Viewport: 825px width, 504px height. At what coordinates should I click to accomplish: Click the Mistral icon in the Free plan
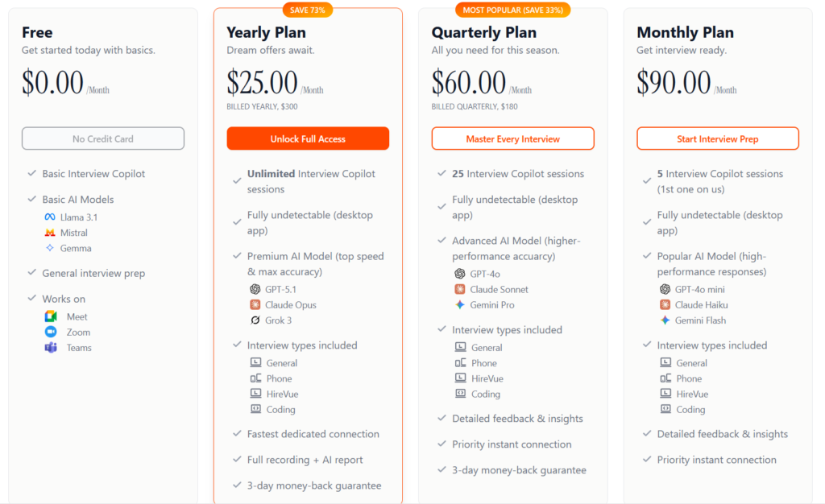tap(51, 233)
